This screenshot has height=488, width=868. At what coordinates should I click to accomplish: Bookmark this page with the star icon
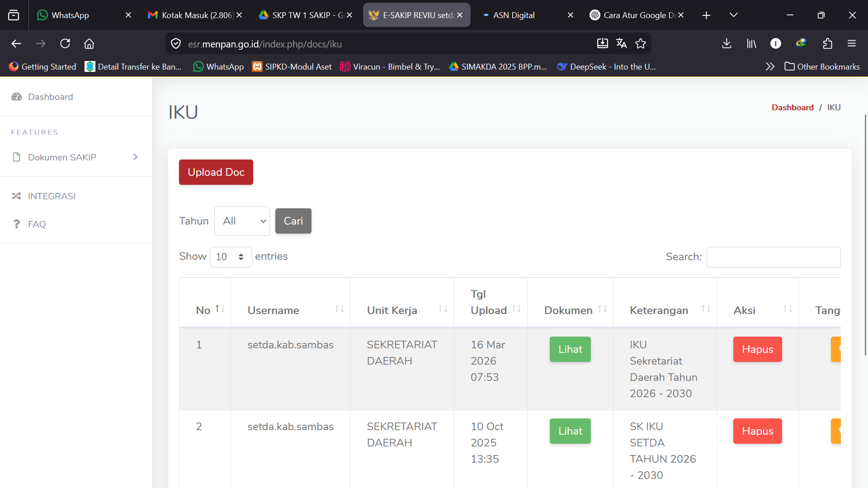[641, 44]
